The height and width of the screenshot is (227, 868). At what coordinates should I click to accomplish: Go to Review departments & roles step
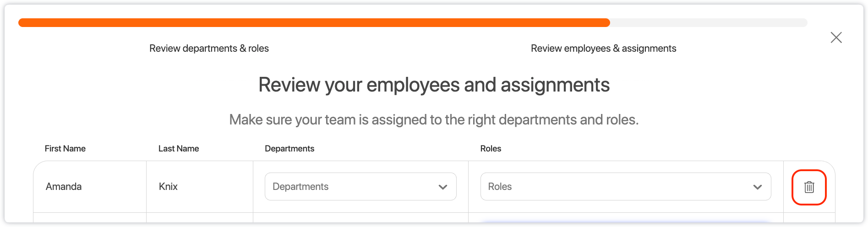(209, 49)
